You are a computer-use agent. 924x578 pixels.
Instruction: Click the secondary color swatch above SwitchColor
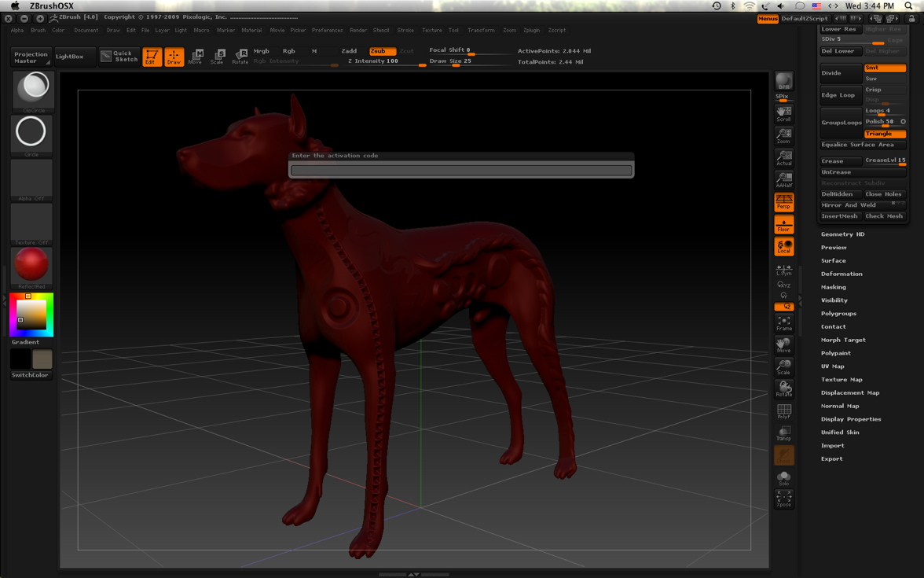(42, 359)
